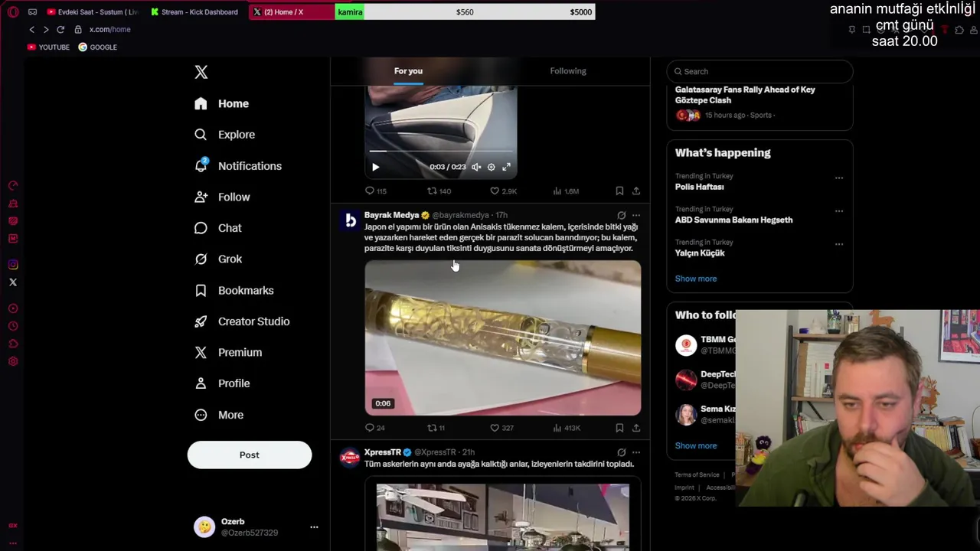Switch to Evdeki Saat YouTube tab
This screenshot has width=980, height=551.
(92, 11)
